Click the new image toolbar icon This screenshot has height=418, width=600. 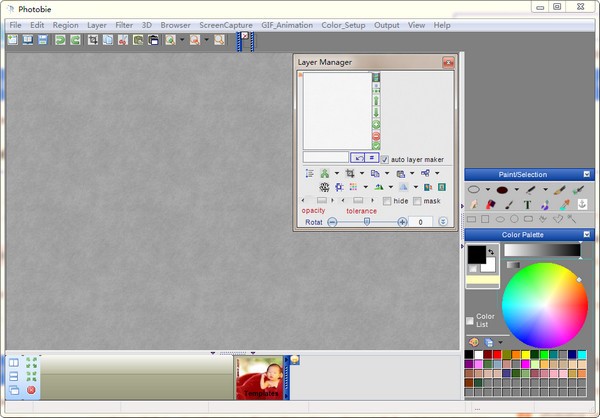[x=13, y=39]
